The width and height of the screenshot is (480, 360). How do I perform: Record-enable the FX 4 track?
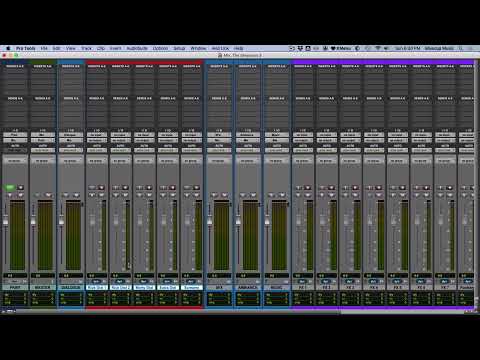coord(379,188)
